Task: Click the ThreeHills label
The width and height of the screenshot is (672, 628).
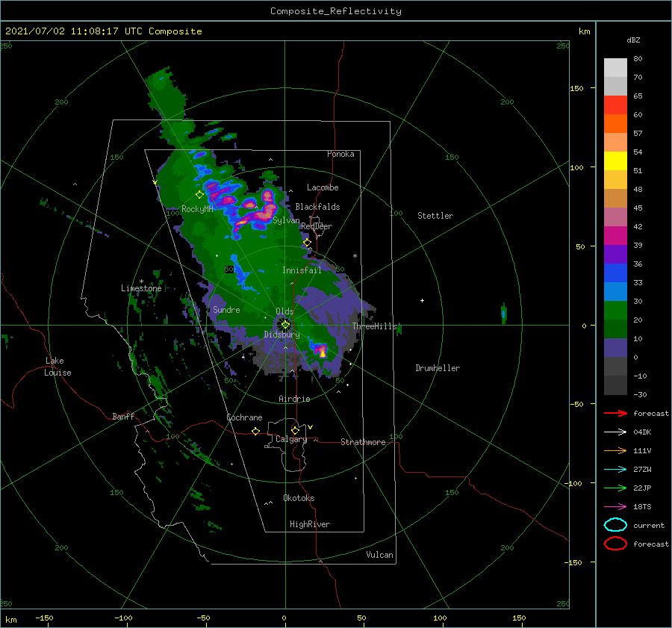Action: [375, 326]
